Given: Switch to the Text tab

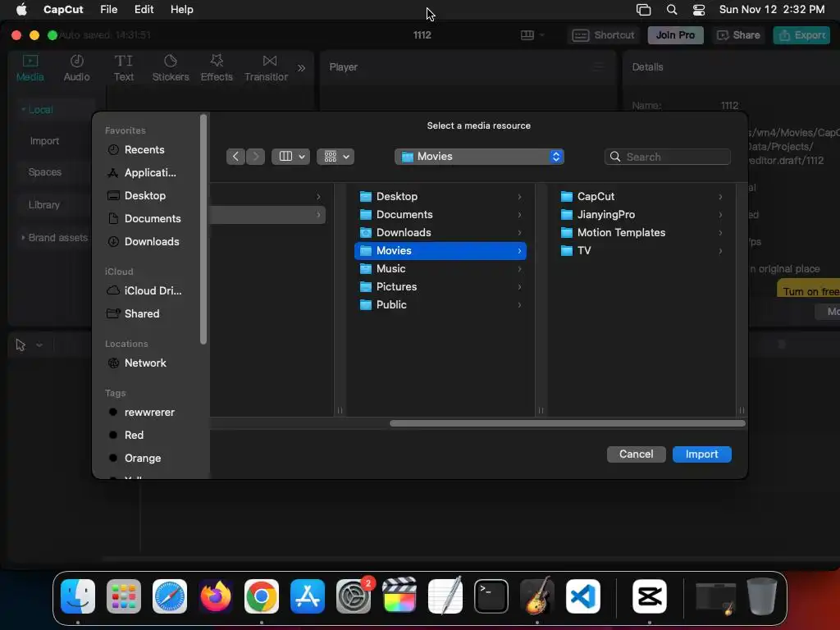Looking at the screenshot, I should 124,68.
